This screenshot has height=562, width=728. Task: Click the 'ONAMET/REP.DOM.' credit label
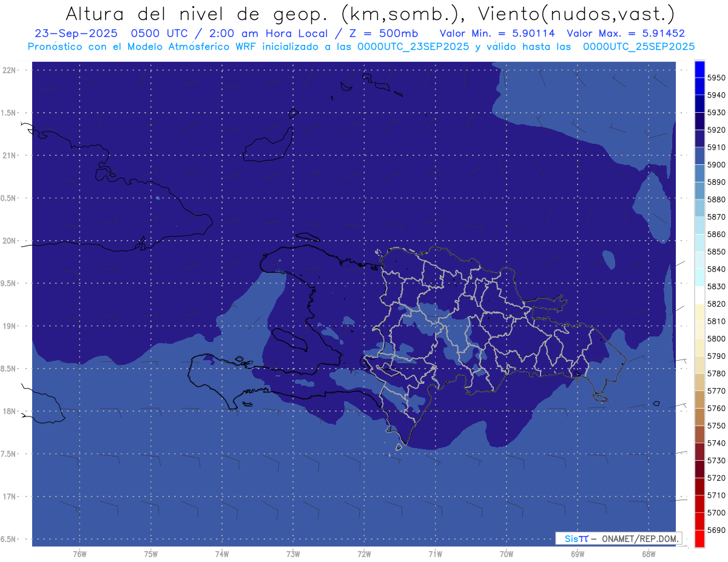[x=639, y=538]
